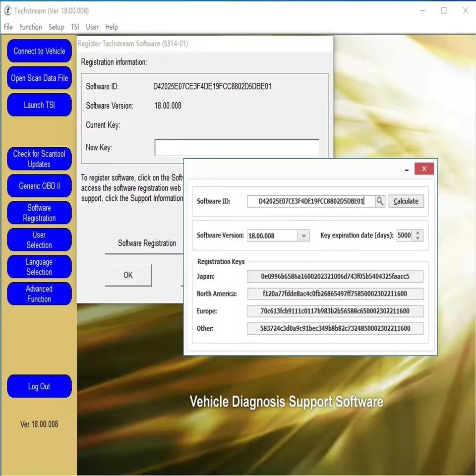Open the Setup menu

pos(56,27)
